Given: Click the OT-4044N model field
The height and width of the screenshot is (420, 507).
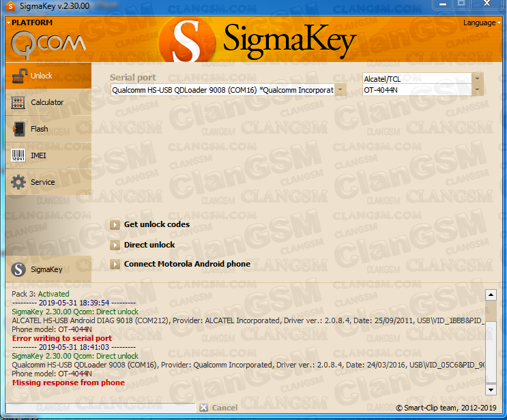Looking at the screenshot, I should pyautogui.click(x=417, y=90).
